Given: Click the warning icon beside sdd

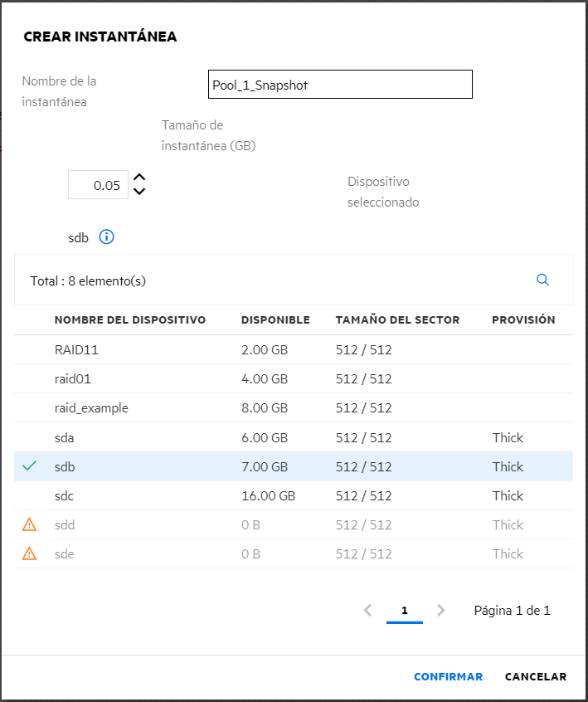Looking at the screenshot, I should 30,524.
